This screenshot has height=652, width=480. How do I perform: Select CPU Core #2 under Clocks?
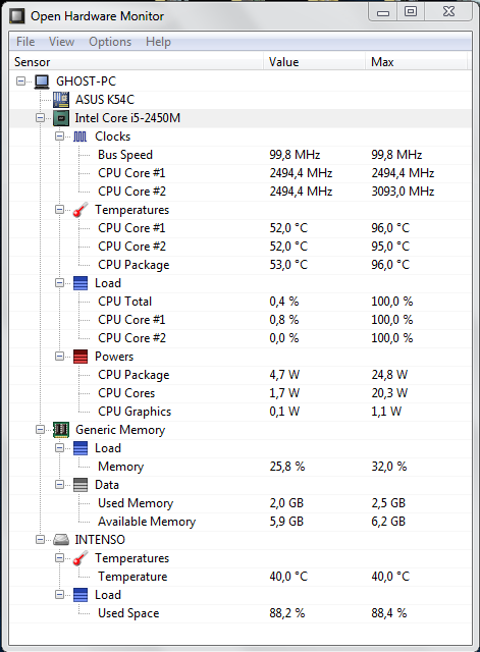pos(240,191)
